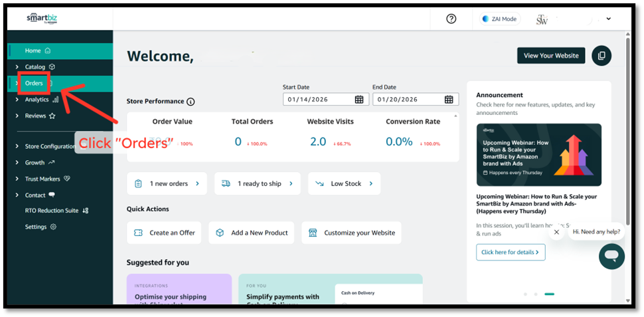Open RTO Reduction Suite in sidebar
This screenshot has width=644, height=317.
pos(55,211)
